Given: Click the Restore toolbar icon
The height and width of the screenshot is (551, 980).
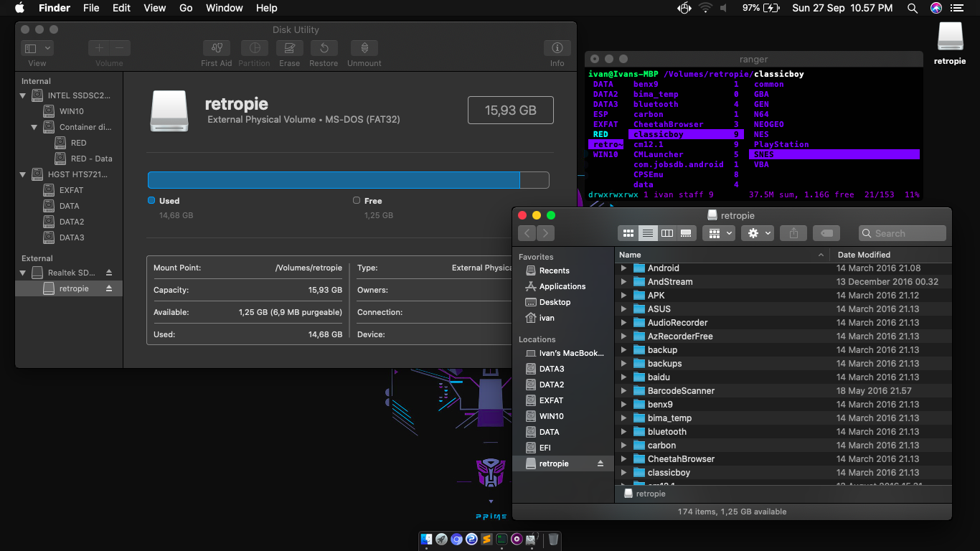Looking at the screenshot, I should pyautogui.click(x=324, y=48).
